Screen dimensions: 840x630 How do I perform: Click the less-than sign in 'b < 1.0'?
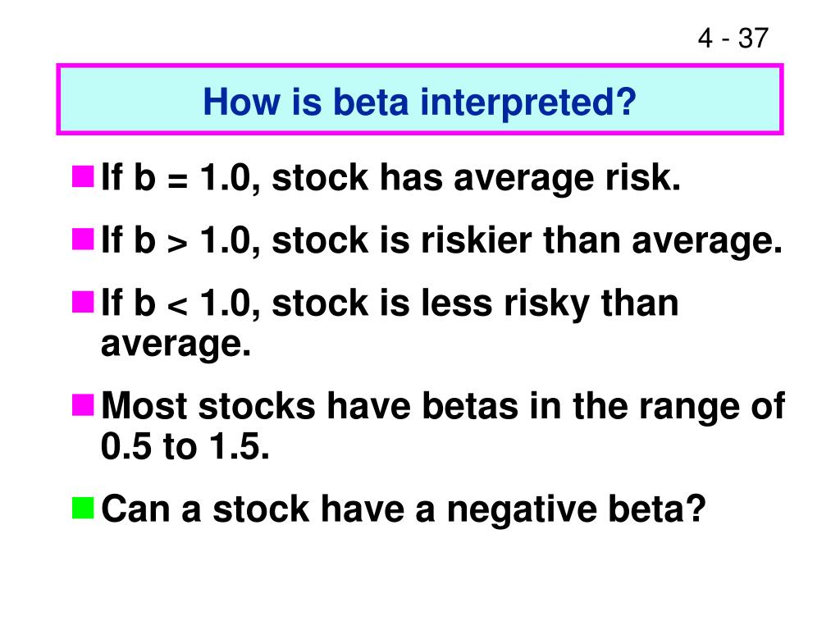[177, 306]
